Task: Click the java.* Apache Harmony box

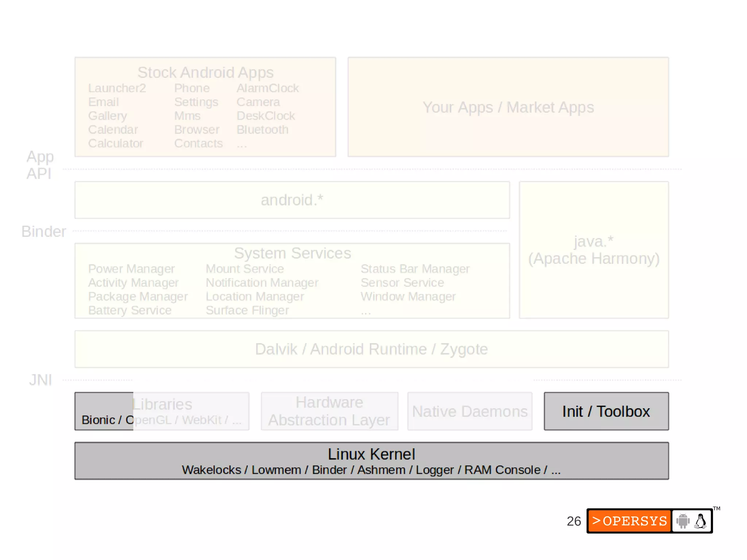Action: pyautogui.click(x=593, y=250)
